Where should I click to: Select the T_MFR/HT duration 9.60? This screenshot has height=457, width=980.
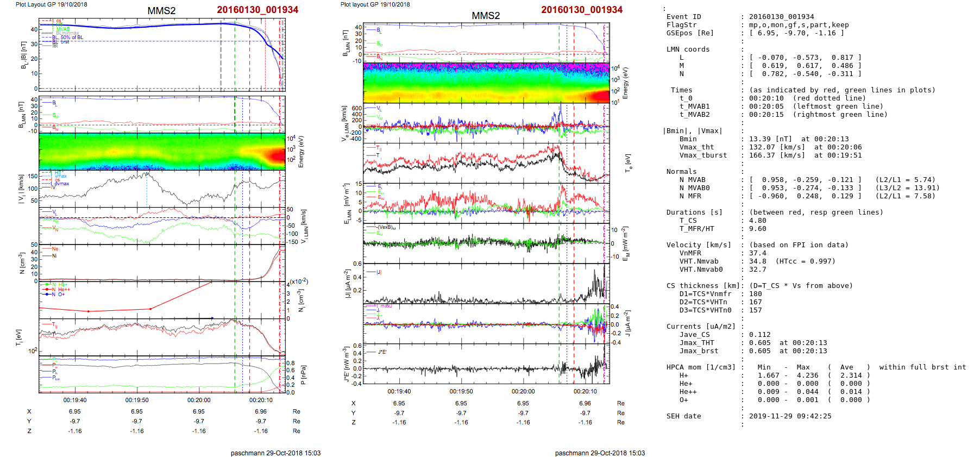coord(757,229)
